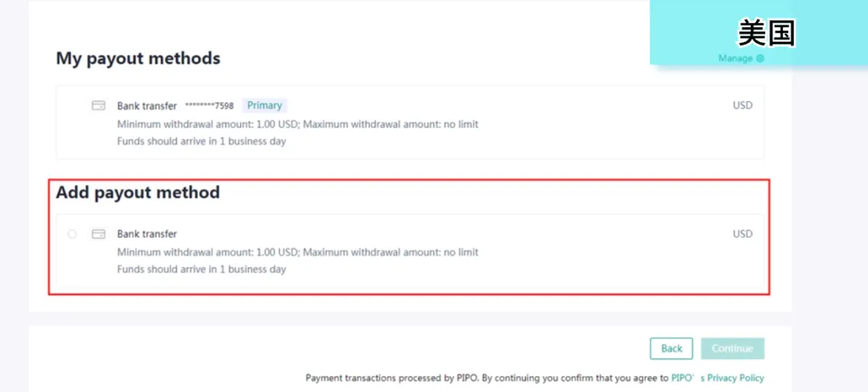The height and width of the screenshot is (392, 868).
Task: Click the card icon of the Primary bank transfer
Action: (99, 105)
